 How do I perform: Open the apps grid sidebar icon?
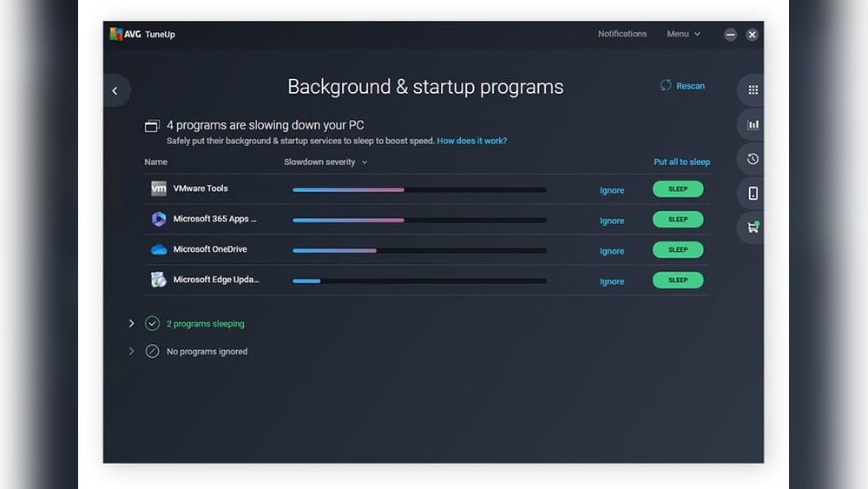tap(753, 89)
